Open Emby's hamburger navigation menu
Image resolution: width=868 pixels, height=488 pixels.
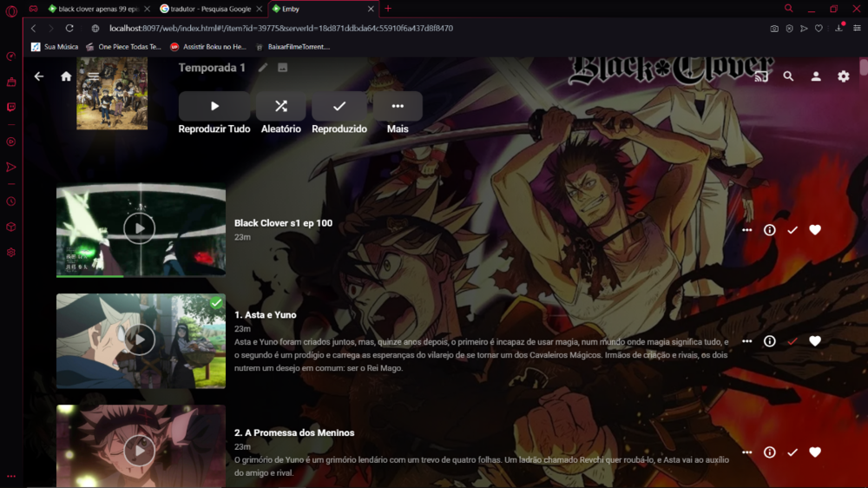click(93, 76)
